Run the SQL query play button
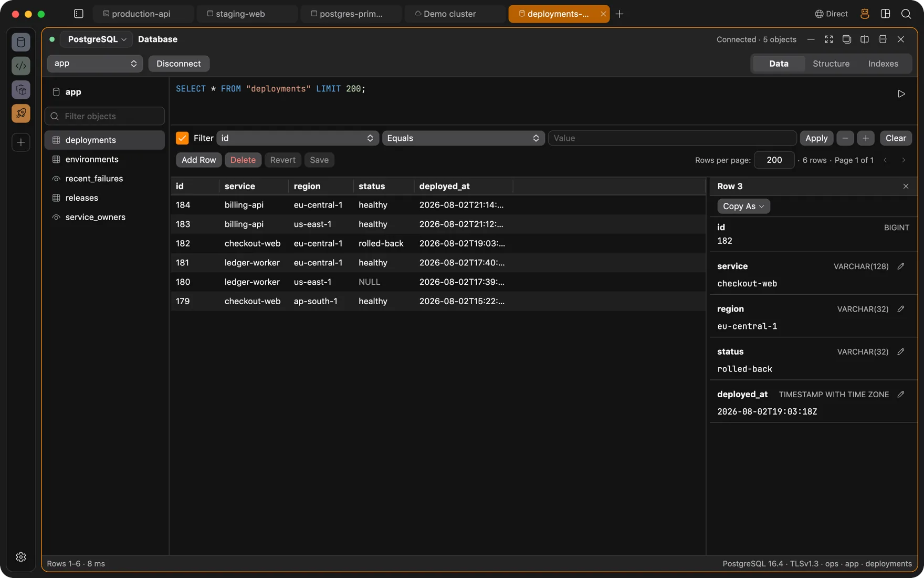Screen dimensions: 924x578 (x=901, y=94)
